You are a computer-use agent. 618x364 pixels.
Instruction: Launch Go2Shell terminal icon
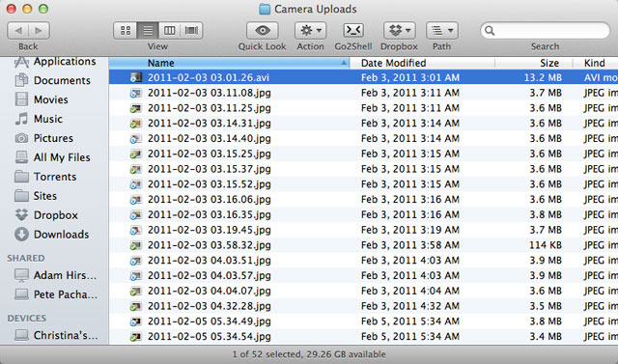(353, 30)
